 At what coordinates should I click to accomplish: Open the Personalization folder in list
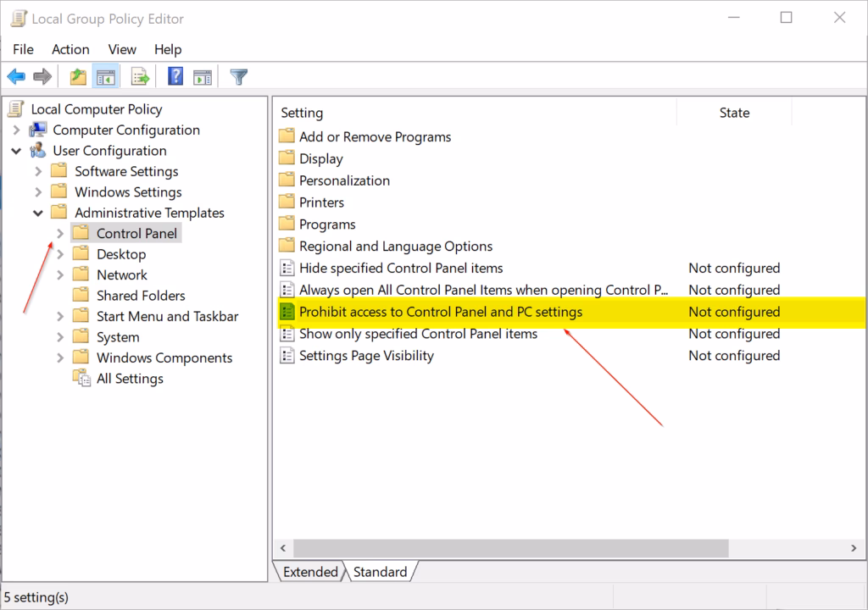[x=344, y=180]
